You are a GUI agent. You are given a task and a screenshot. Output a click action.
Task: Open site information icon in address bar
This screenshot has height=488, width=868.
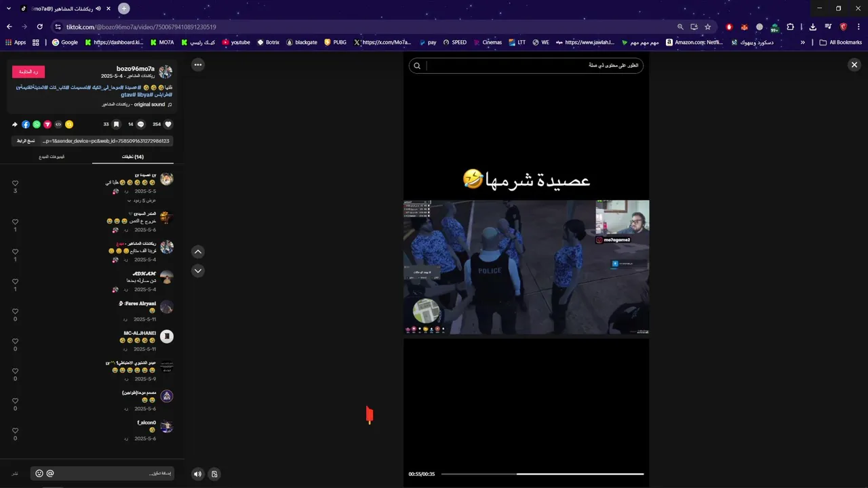pyautogui.click(x=58, y=26)
